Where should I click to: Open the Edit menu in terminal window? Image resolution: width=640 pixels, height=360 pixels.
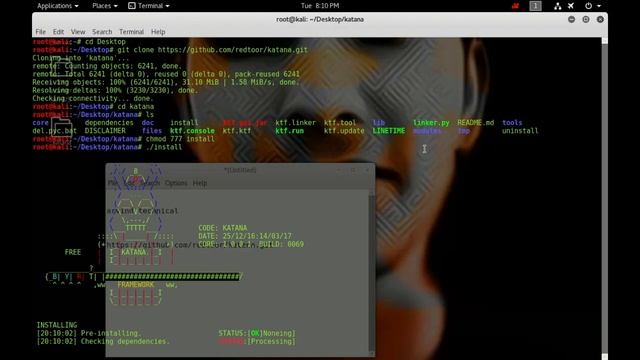click(x=58, y=32)
